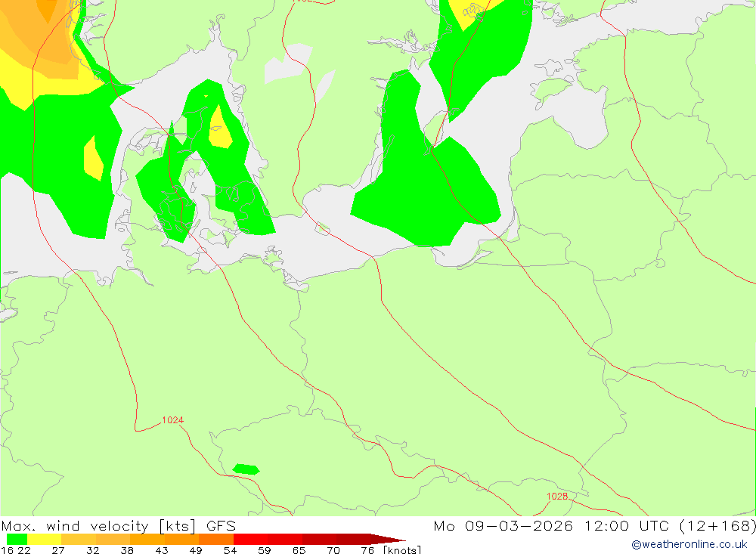The image size is (756, 554).
Task: Click the 1028 isobar label
Action: (557, 496)
